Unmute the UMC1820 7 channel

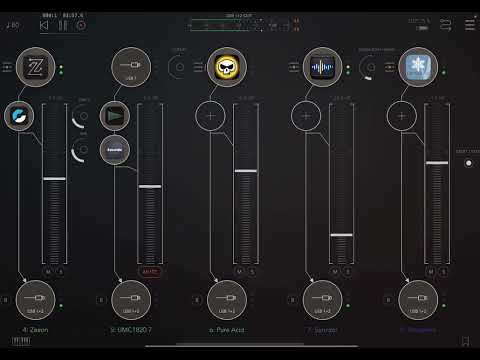click(x=150, y=272)
